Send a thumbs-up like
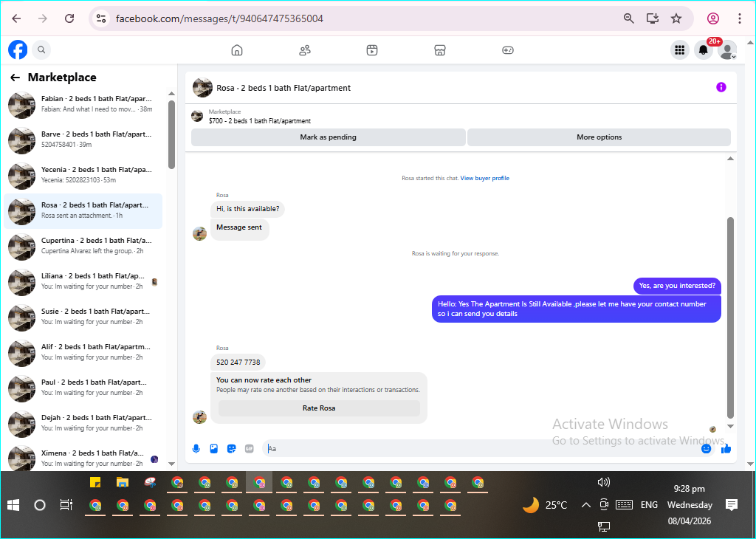 tap(726, 449)
